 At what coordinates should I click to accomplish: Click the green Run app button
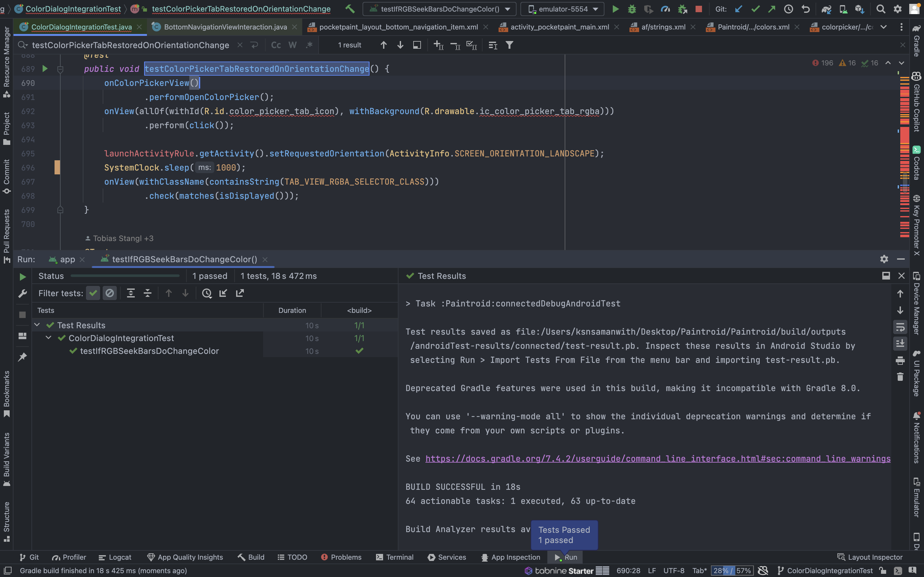point(615,9)
